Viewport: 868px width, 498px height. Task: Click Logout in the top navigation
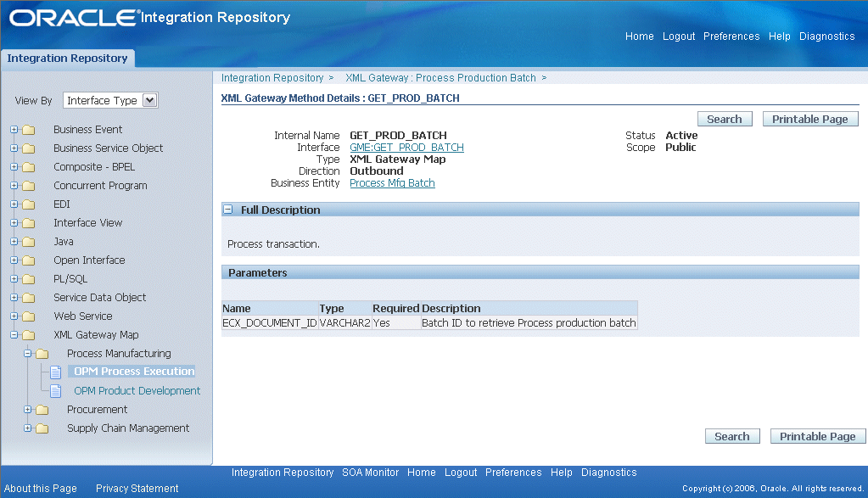pos(679,36)
